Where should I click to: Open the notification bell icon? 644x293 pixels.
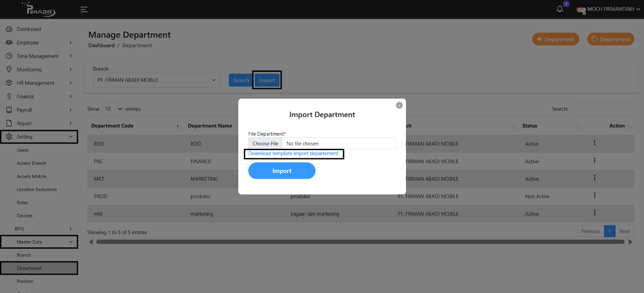560,9
